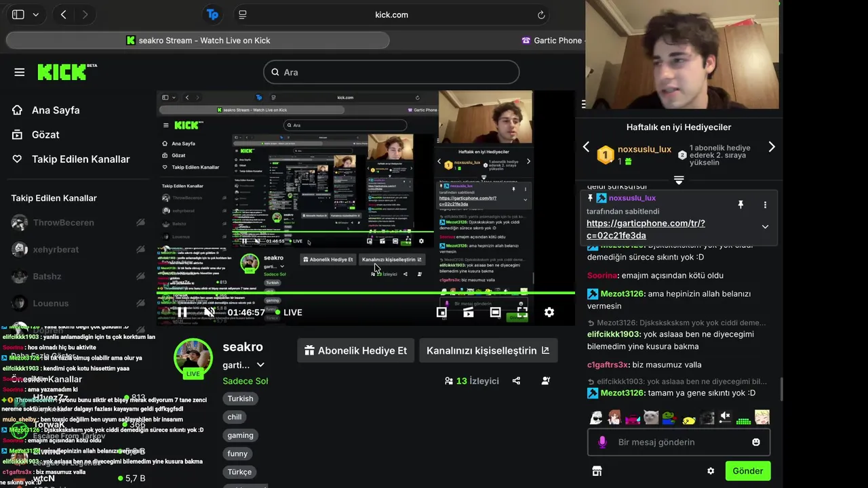Image resolution: width=868 pixels, height=488 pixels.
Task: Show next top gifter arrow
Action: pos(771,147)
